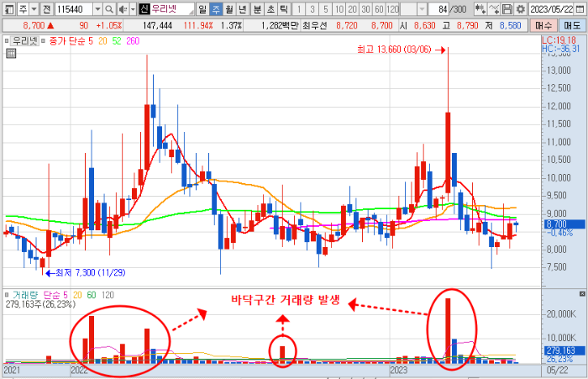
Task: Click the 매도 sell button
Action: (571, 25)
